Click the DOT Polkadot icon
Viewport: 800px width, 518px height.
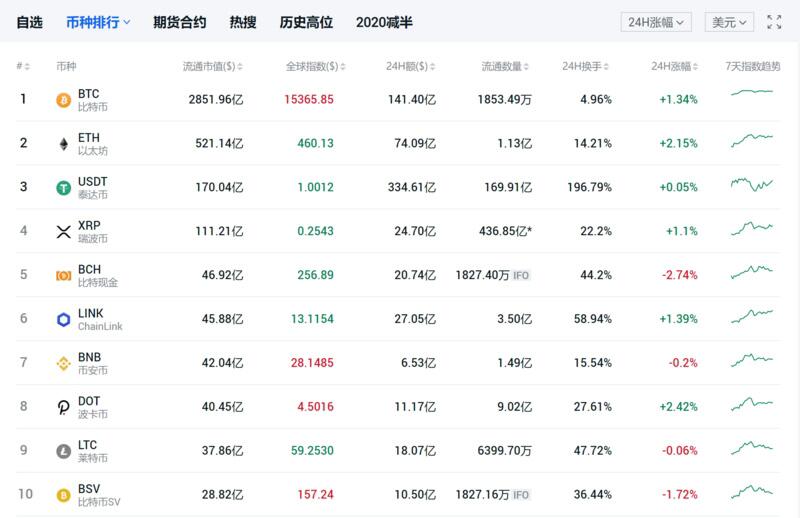tap(63, 407)
